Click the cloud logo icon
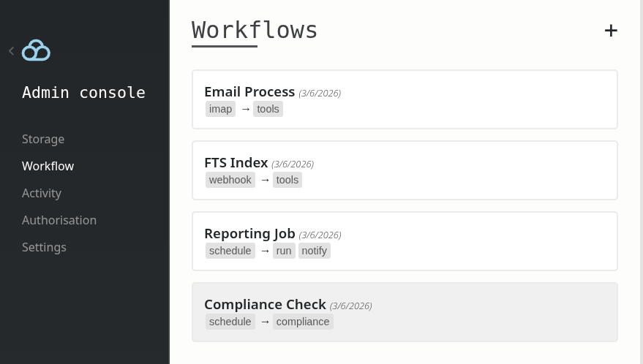Viewport: 643px width, 364px height. point(36,50)
